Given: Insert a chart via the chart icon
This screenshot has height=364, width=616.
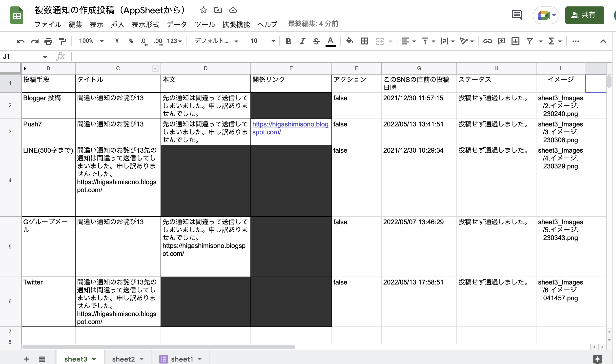Looking at the screenshot, I should click(x=515, y=41).
